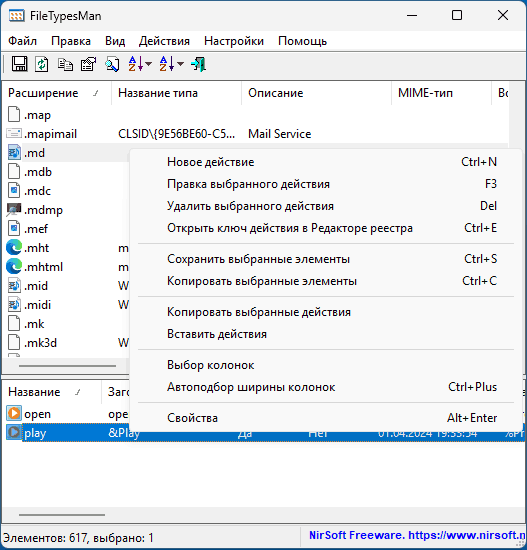Viewport: 527px width, 550px height.
Task: Open the first sort icon's dropdown arrow
Action: [x=148, y=64]
